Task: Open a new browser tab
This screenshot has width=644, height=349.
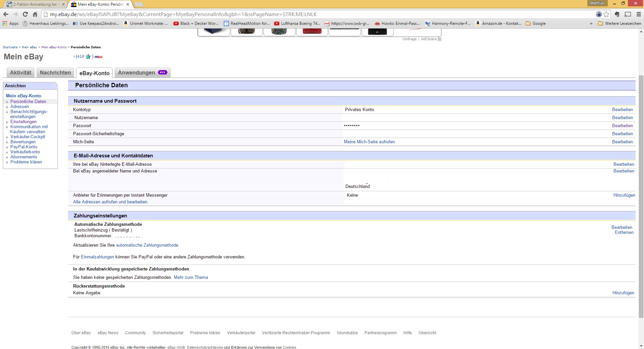Action: pyautogui.click(x=139, y=4)
